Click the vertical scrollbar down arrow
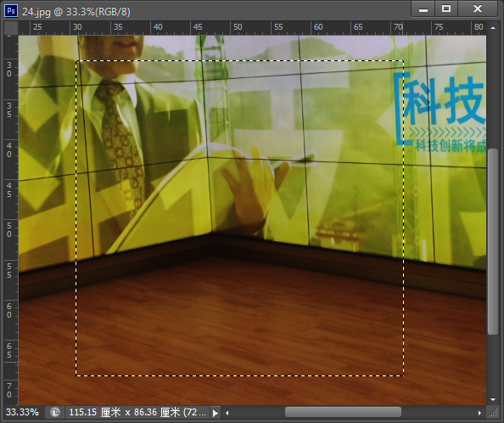This screenshot has height=423, width=504. pyautogui.click(x=493, y=399)
